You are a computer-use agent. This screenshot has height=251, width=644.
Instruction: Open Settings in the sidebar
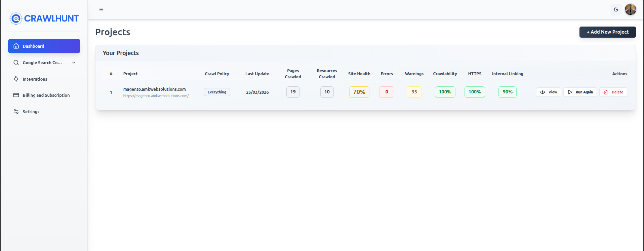pyautogui.click(x=44, y=112)
